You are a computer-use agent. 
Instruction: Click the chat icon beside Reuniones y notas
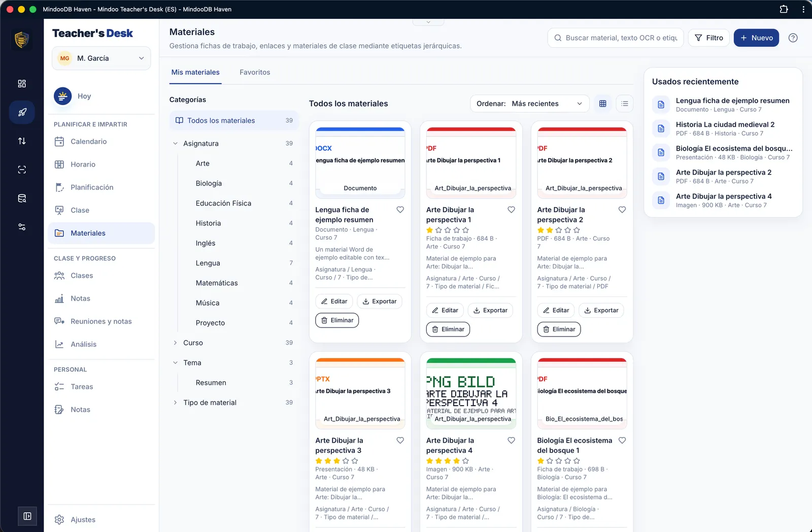[59, 321]
